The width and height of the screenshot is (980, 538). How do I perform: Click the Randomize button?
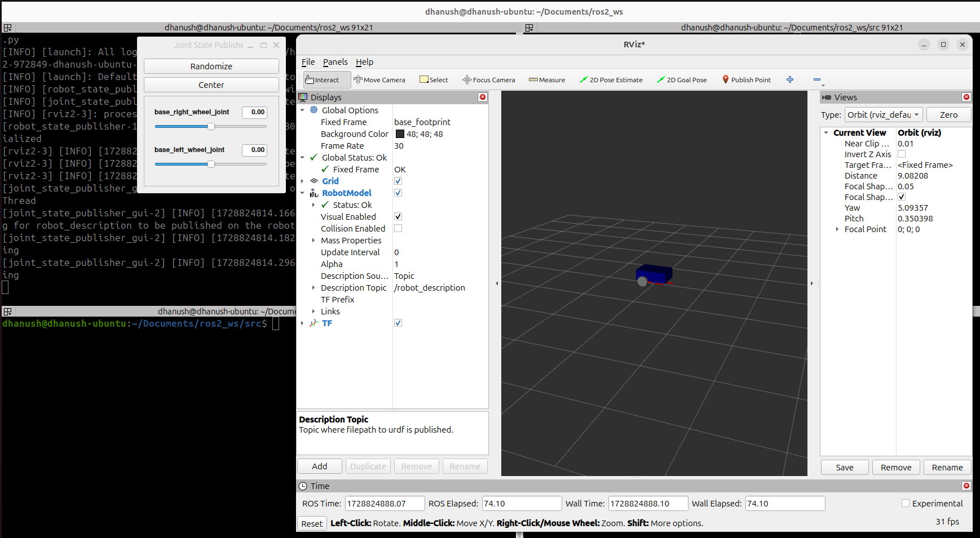tap(211, 66)
